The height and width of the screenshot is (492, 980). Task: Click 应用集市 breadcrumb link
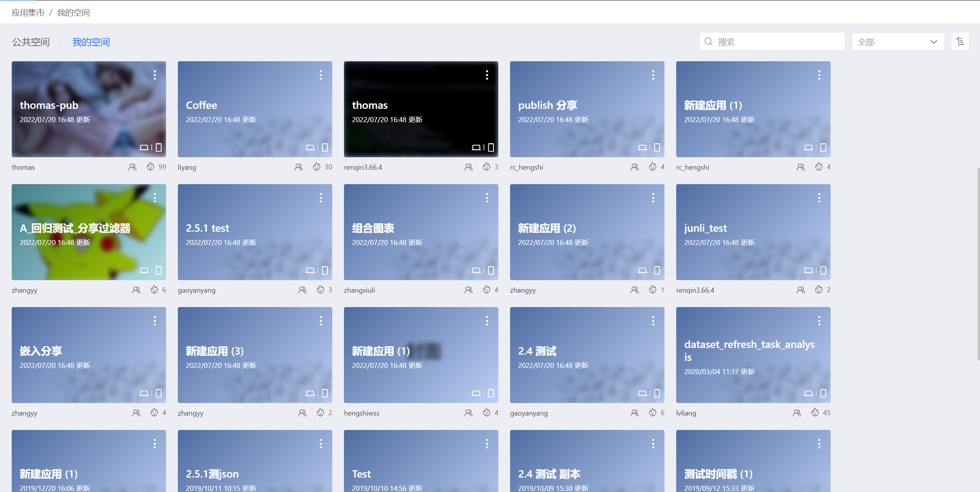28,12
